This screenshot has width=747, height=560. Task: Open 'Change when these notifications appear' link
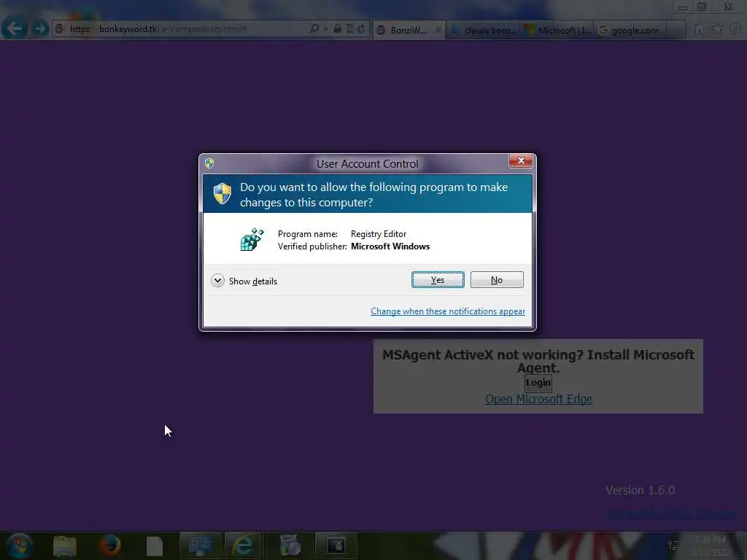click(447, 311)
